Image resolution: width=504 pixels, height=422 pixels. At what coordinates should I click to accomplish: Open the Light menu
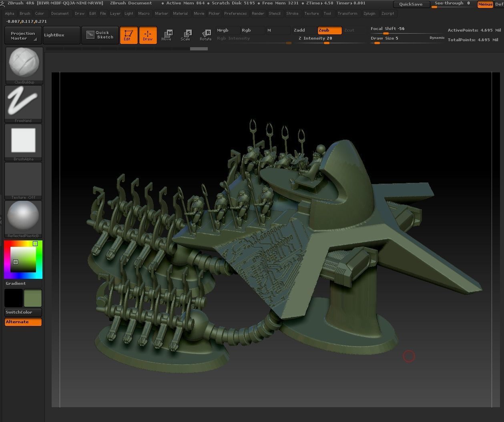tap(129, 14)
